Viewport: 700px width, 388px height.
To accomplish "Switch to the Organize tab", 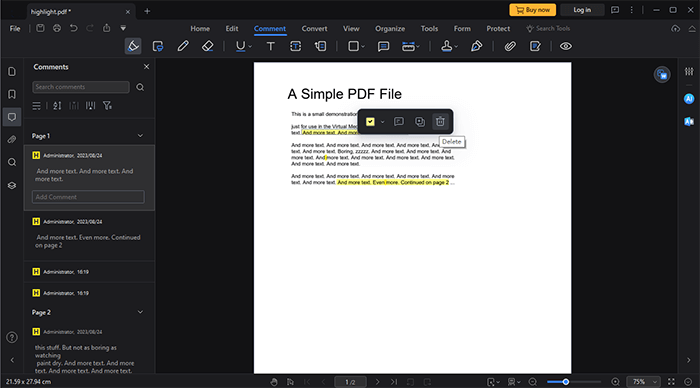I will click(x=390, y=29).
